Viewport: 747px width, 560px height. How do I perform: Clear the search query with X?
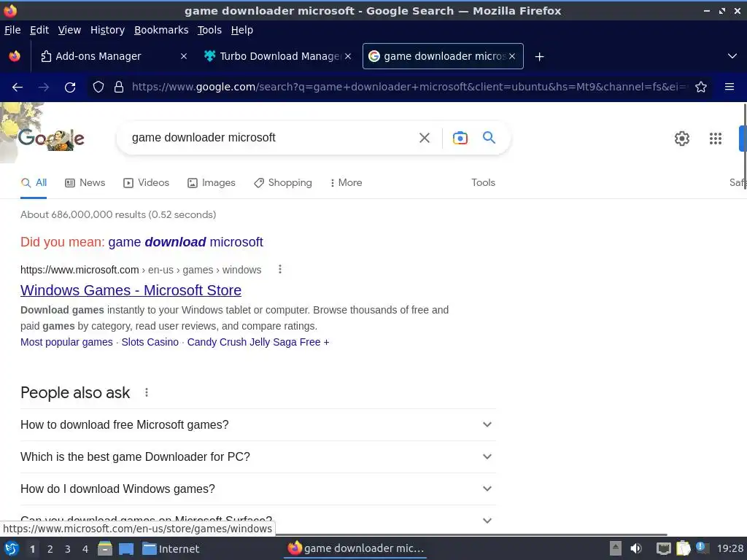coord(424,138)
